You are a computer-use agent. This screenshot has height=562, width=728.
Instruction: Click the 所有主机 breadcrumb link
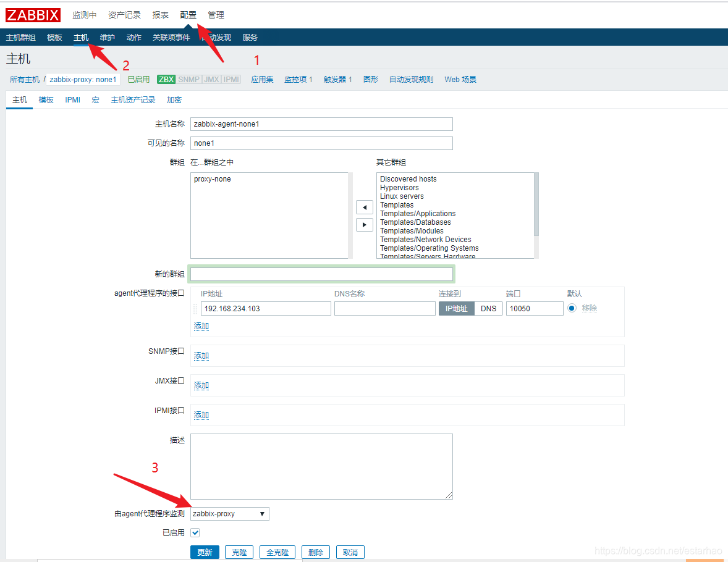[25, 79]
